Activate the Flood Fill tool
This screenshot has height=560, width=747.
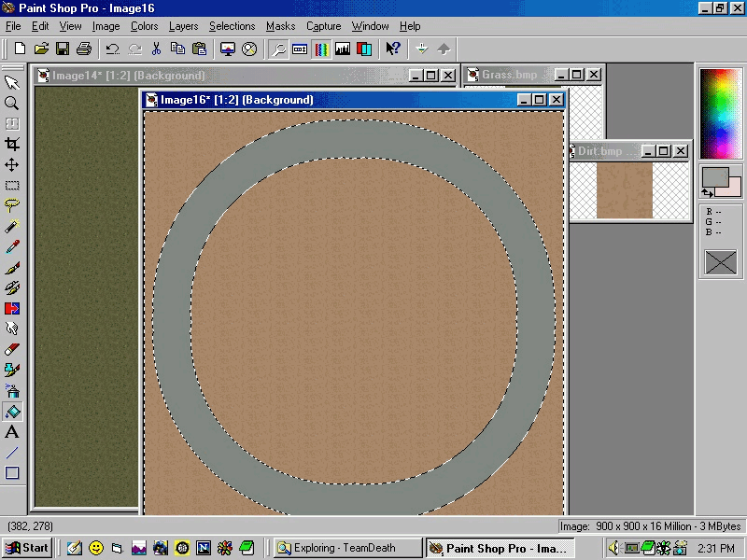pos(12,411)
